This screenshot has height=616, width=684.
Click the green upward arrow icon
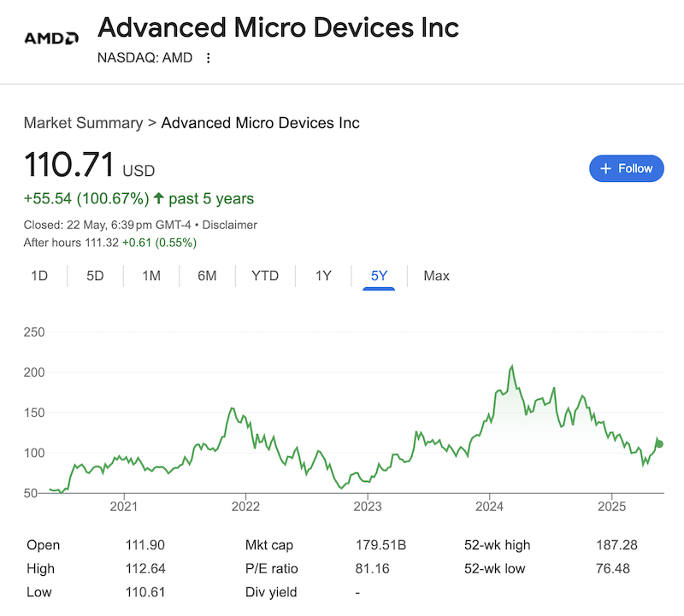(x=158, y=199)
